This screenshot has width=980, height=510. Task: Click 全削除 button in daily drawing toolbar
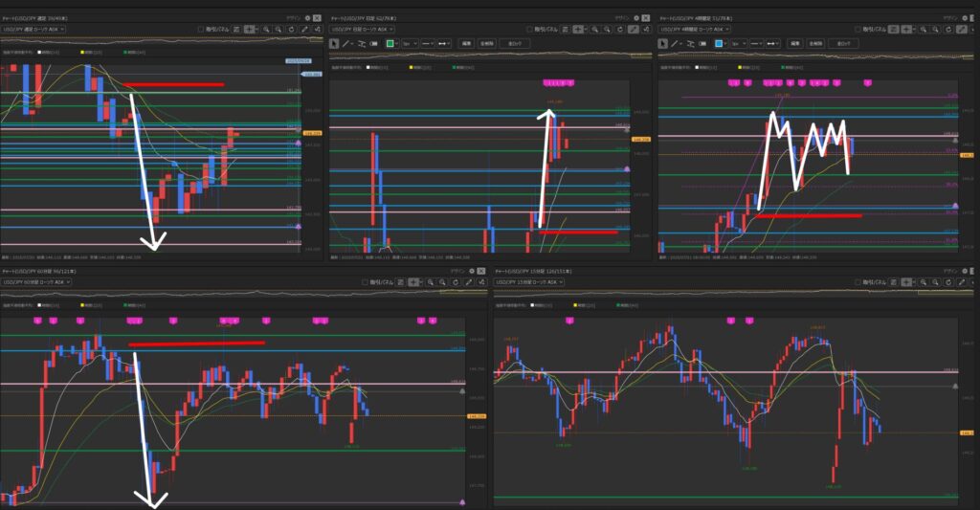[x=485, y=43]
